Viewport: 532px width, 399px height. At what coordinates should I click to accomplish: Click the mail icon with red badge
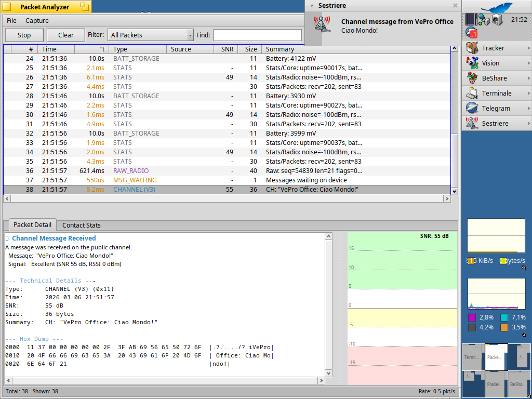point(472,33)
